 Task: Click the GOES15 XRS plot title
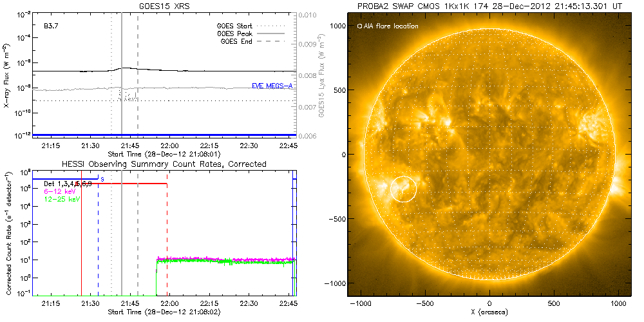[164, 6]
